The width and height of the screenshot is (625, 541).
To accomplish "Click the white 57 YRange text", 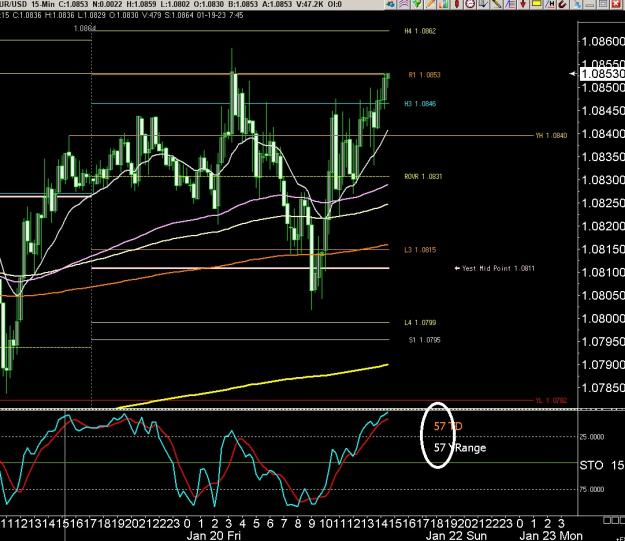I will 460,448.
